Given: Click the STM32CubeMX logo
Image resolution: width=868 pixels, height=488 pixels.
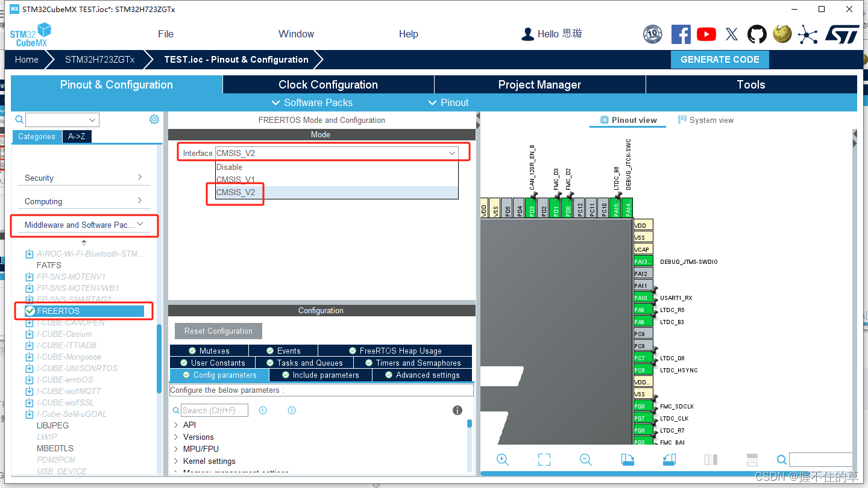Looking at the screenshot, I should [x=30, y=35].
